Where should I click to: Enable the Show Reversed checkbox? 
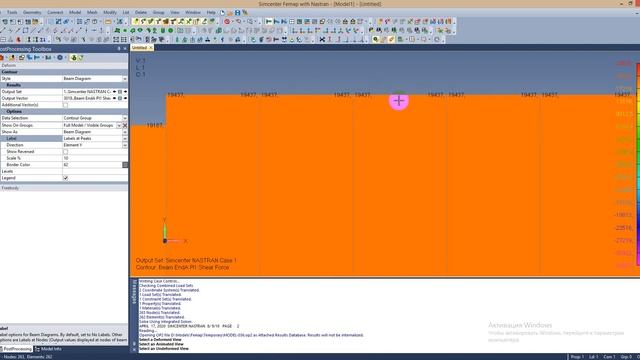point(65,151)
